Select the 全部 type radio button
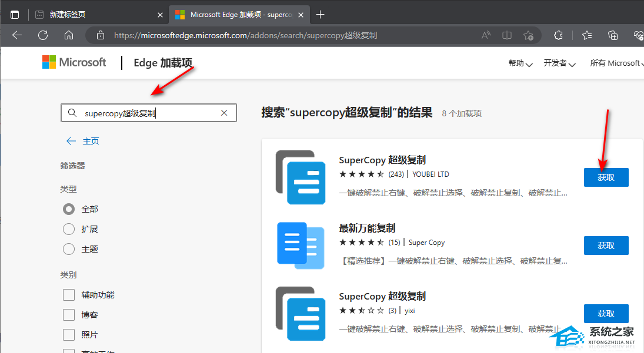644x353 pixels. coord(69,209)
